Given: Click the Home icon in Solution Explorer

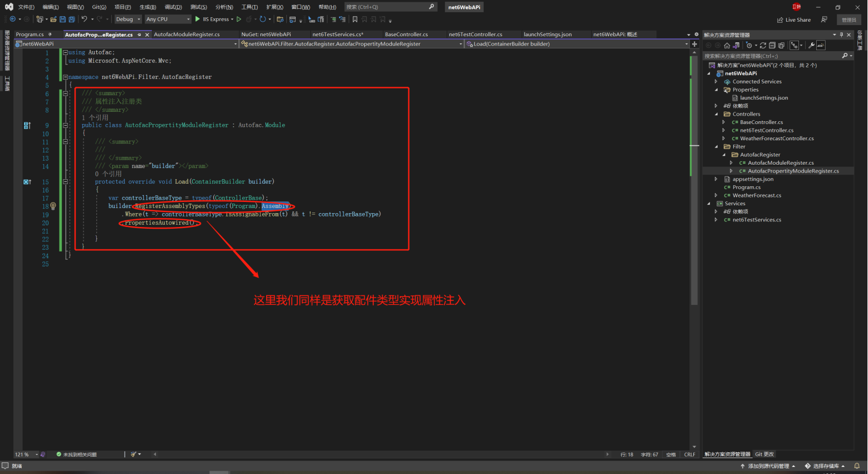Looking at the screenshot, I should (x=727, y=46).
